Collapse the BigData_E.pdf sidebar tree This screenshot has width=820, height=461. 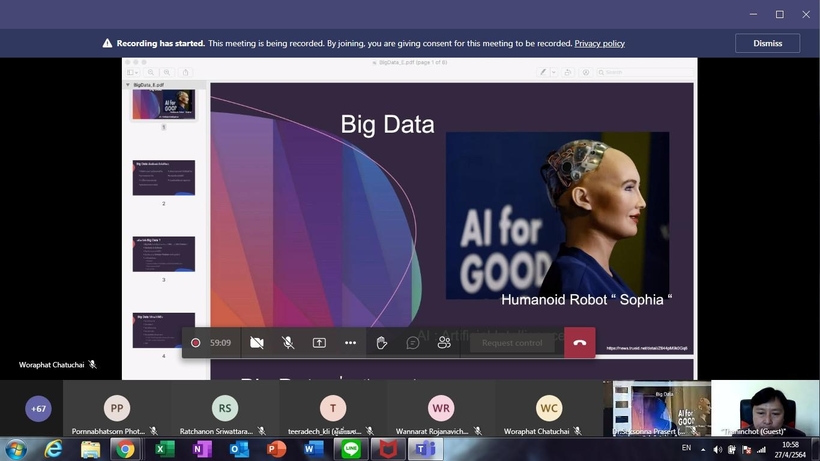tap(128, 85)
